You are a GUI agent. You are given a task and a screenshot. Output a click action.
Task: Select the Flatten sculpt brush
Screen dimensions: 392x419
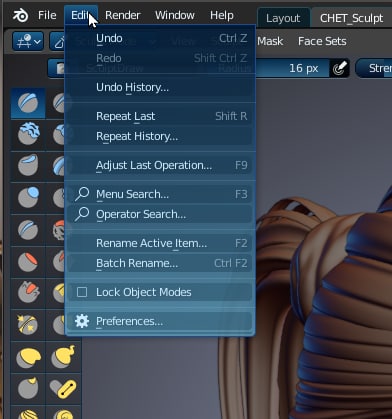click(28, 261)
